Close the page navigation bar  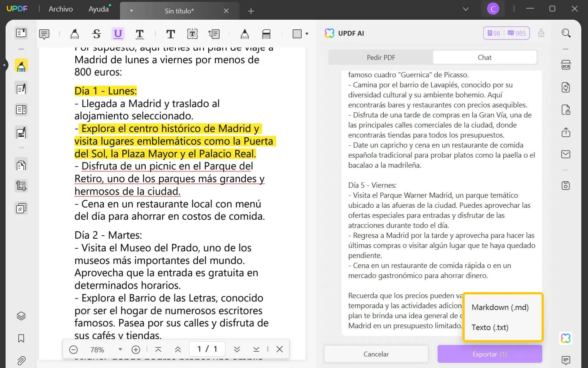(x=280, y=349)
